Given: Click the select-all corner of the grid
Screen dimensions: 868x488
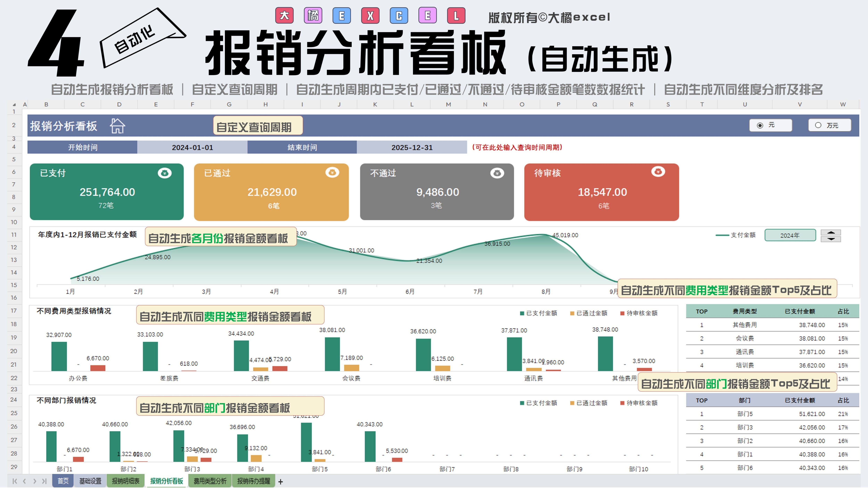Looking at the screenshot, I should pos(14,104).
